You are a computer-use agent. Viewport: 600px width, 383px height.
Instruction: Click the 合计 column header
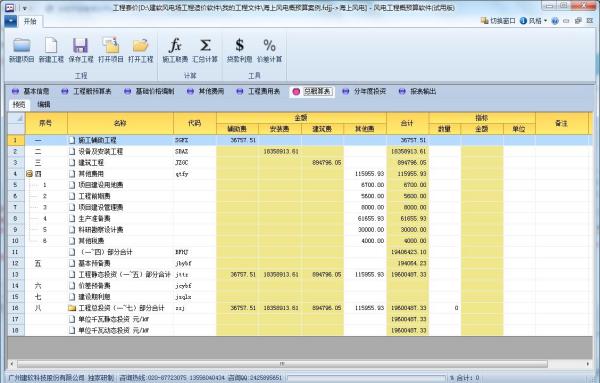(408, 123)
